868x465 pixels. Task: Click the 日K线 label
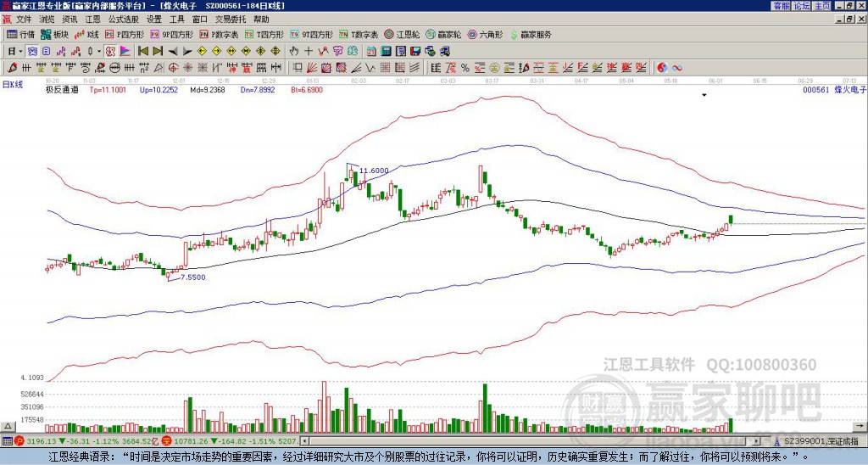click(13, 84)
